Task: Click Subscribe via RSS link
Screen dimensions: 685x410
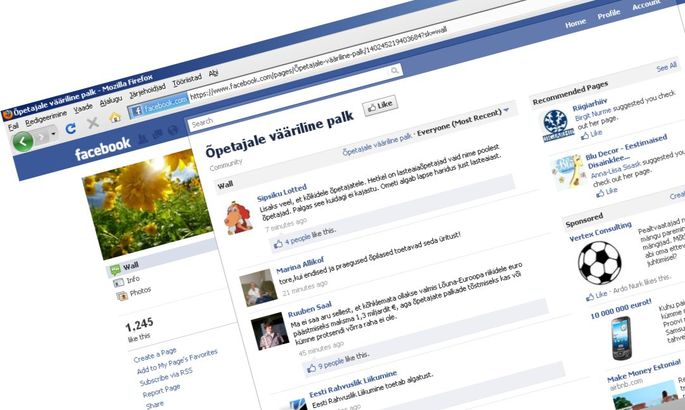Action: pos(166,376)
